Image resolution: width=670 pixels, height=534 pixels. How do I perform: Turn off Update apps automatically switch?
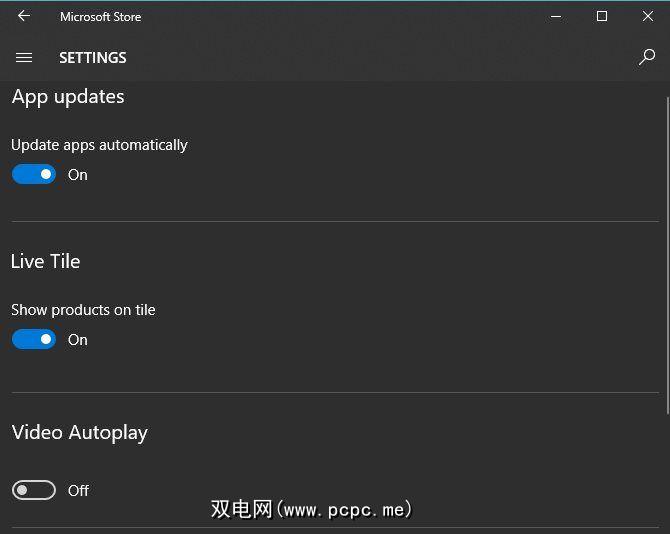(x=34, y=175)
